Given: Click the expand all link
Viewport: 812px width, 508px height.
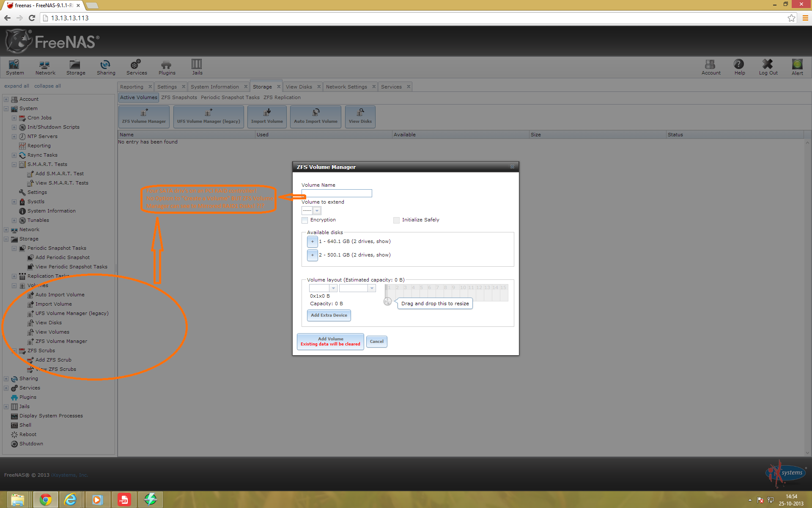Looking at the screenshot, I should [x=17, y=86].
